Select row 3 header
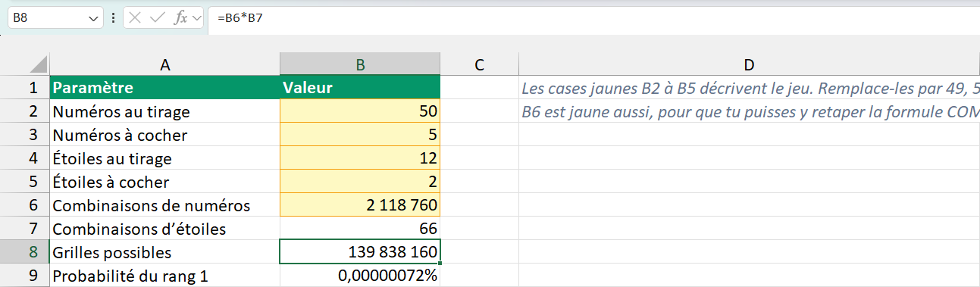Image resolution: width=980 pixels, height=287 pixels. tap(25, 135)
